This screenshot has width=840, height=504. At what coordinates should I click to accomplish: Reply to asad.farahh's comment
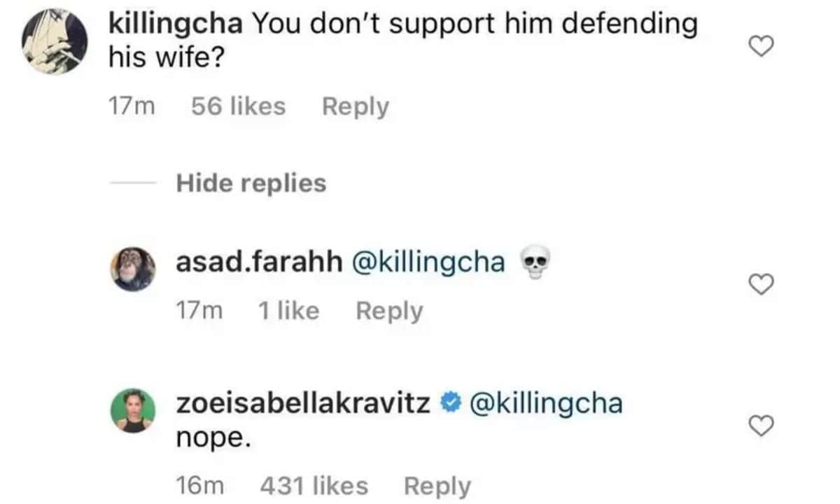coord(389,311)
